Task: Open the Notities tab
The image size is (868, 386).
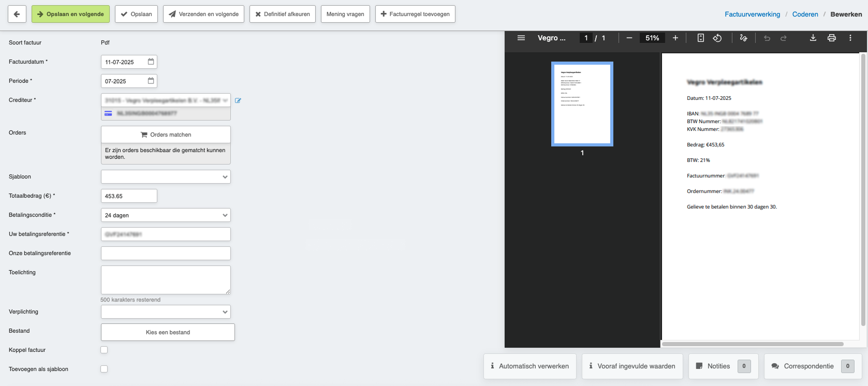Action: (724, 366)
